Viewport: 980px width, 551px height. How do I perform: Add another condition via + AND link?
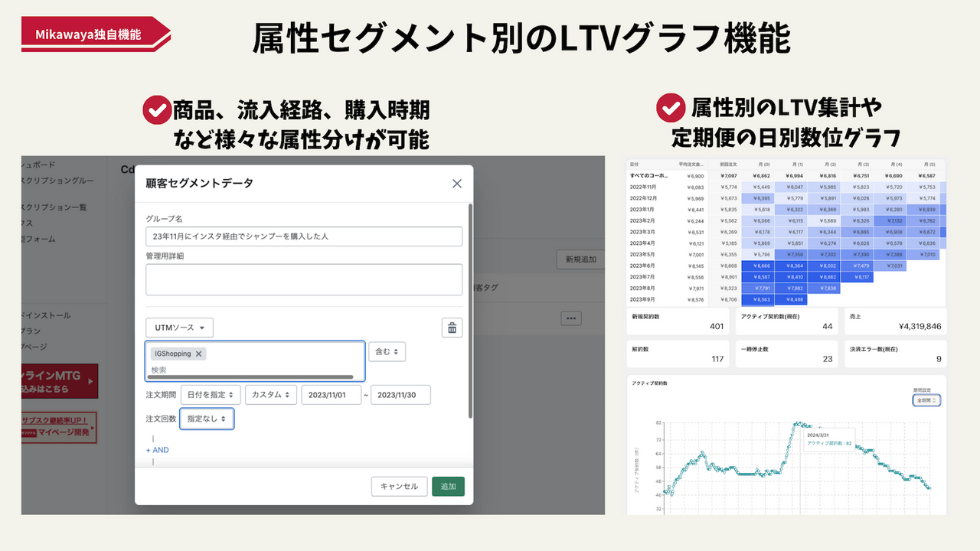(x=157, y=450)
